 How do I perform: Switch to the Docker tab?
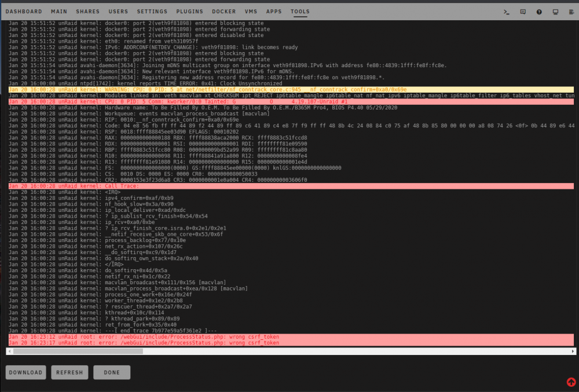pyautogui.click(x=223, y=12)
